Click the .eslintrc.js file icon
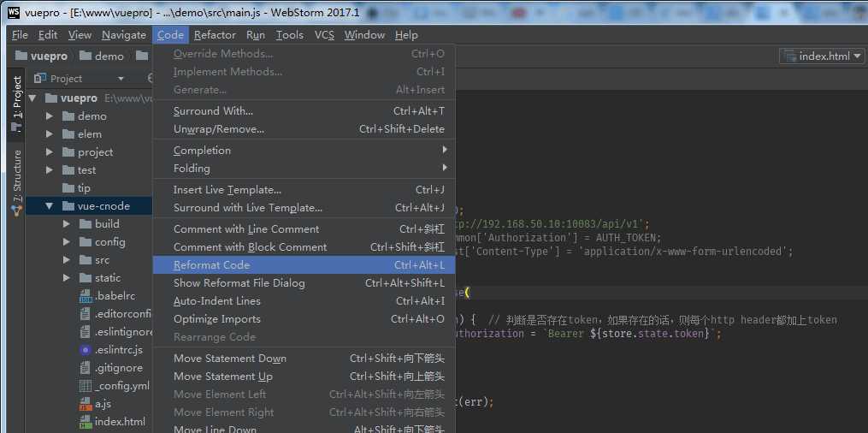This screenshot has height=433, width=868. [86, 349]
